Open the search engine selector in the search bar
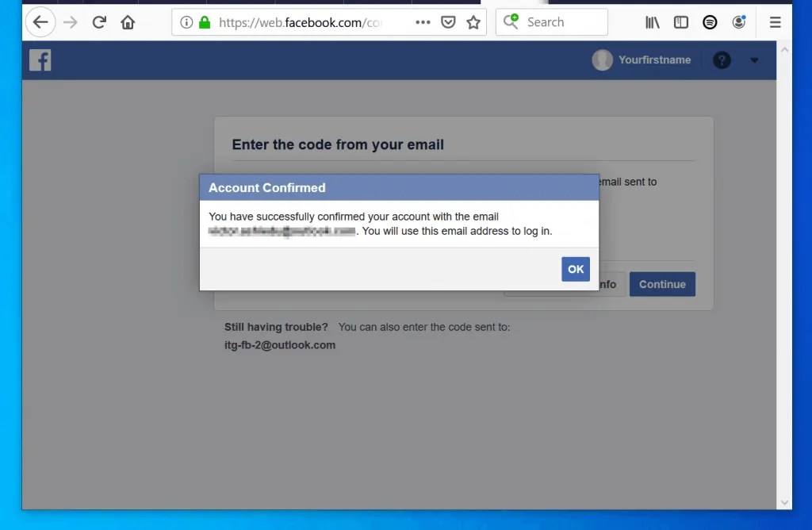The height and width of the screenshot is (530, 812). click(x=510, y=21)
